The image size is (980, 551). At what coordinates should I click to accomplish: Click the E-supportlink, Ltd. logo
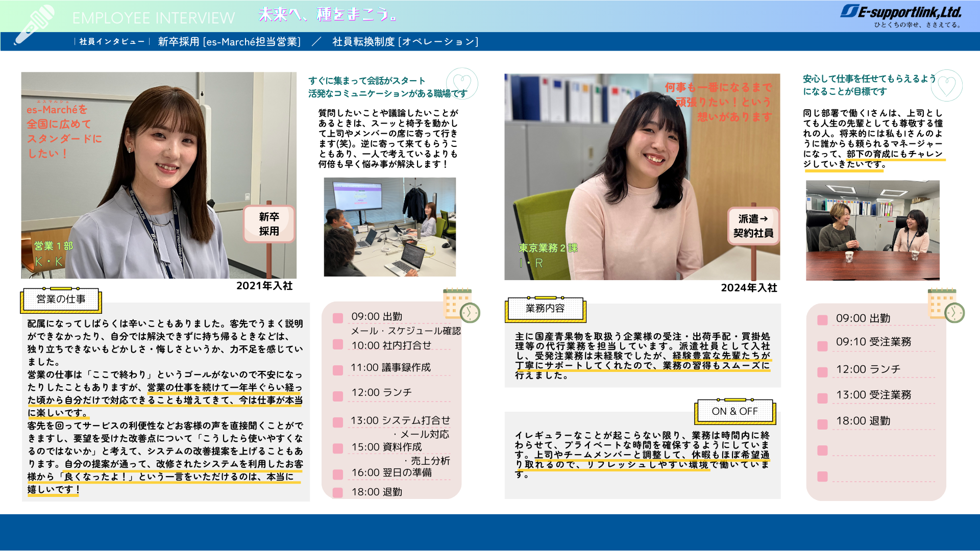point(900,12)
